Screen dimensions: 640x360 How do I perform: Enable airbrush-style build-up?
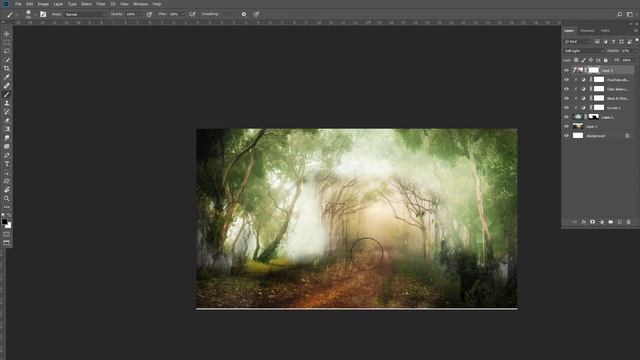click(192, 14)
